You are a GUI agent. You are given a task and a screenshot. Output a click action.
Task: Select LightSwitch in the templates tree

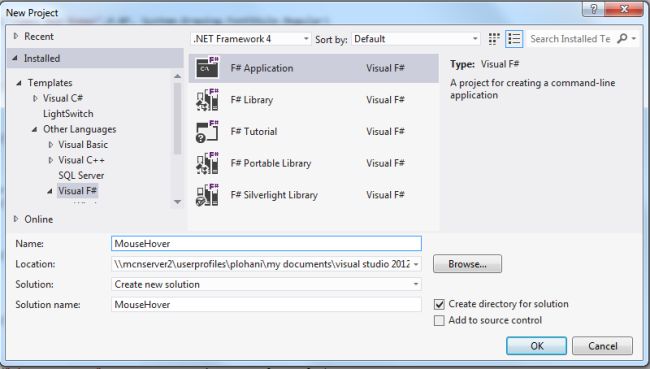point(68,114)
